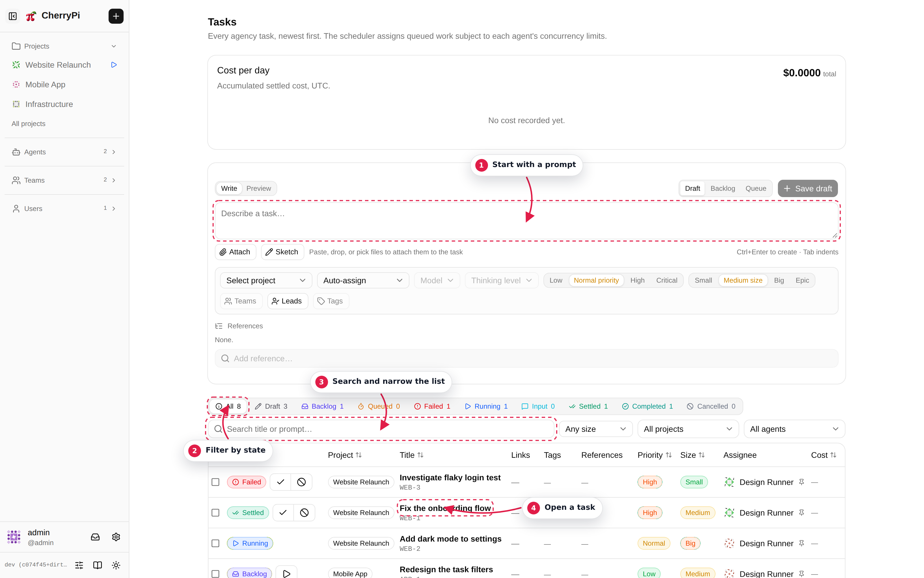Open the book documentation icon
The height and width of the screenshot is (578, 924).
tap(97, 565)
